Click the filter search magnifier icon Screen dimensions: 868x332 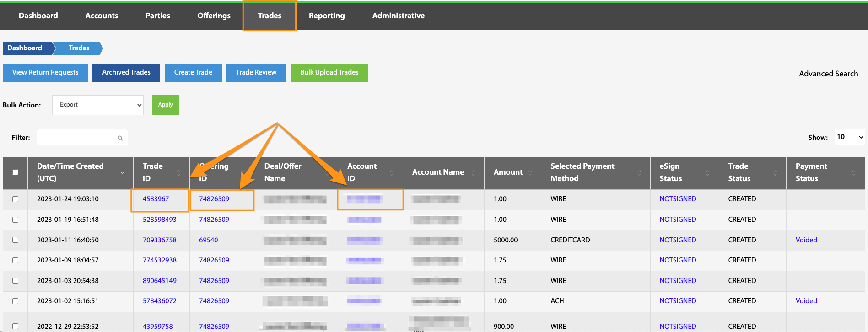click(x=120, y=138)
